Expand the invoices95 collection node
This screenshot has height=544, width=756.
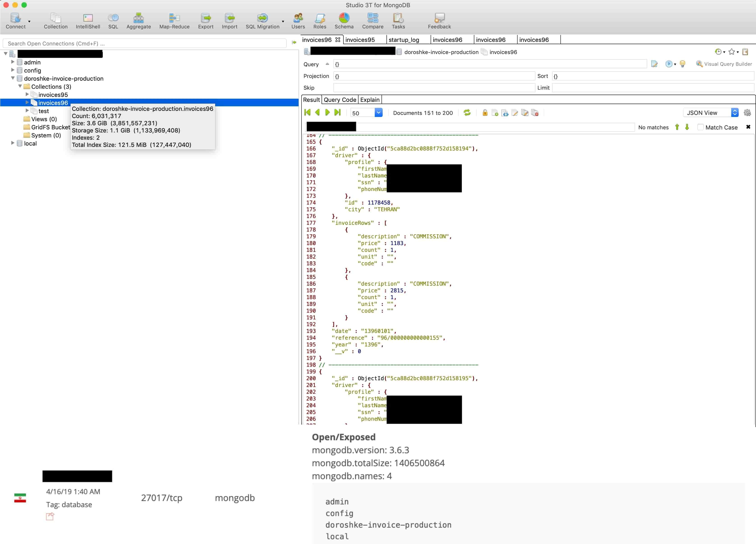click(27, 94)
